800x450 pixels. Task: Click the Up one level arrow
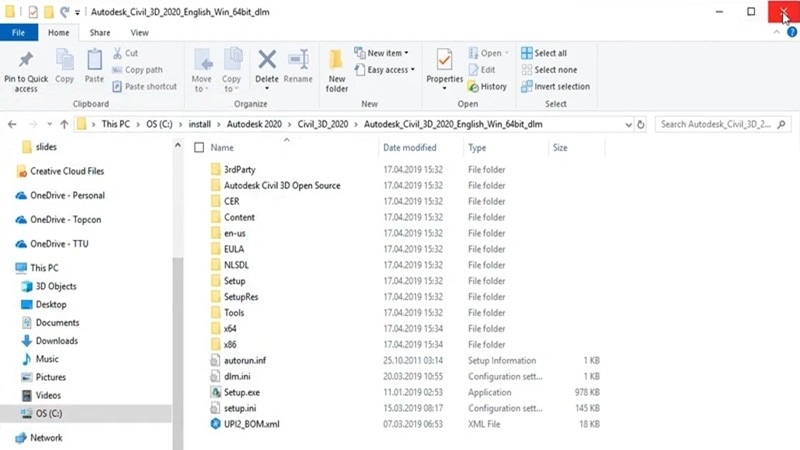(64, 124)
